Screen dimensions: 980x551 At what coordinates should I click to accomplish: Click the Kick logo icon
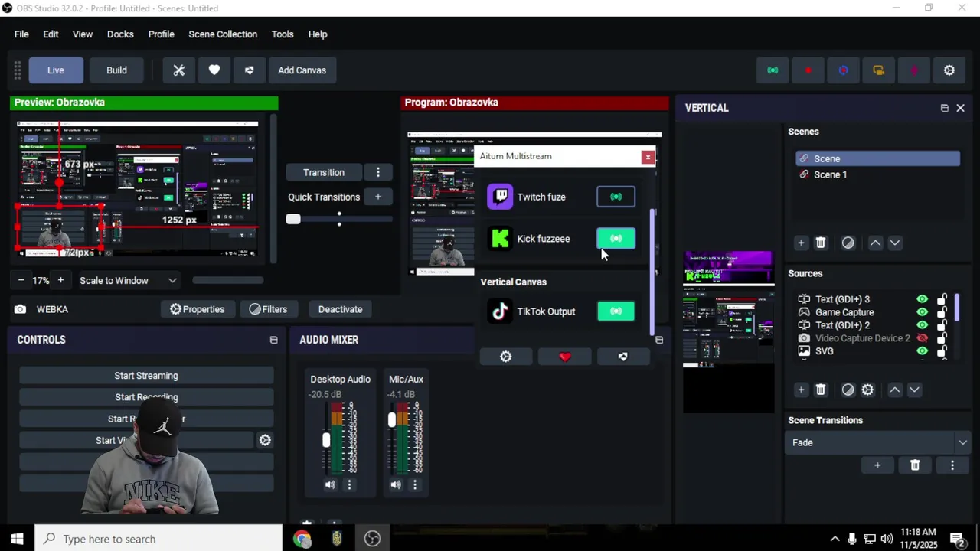click(500, 239)
